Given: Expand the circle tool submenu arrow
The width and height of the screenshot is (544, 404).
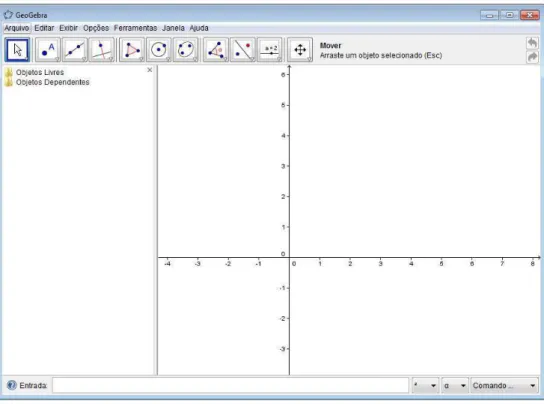Looking at the screenshot, I should pos(168,59).
